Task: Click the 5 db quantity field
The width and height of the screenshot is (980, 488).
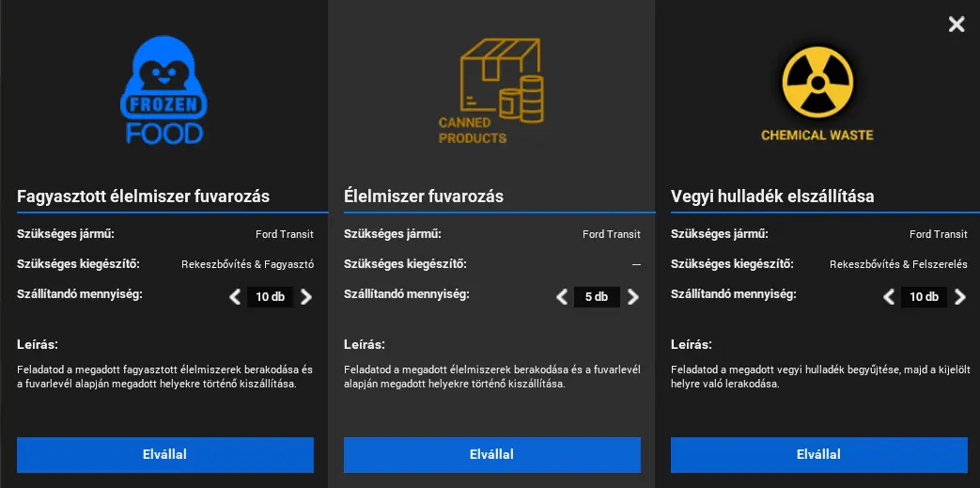Action: click(x=597, y=296)
